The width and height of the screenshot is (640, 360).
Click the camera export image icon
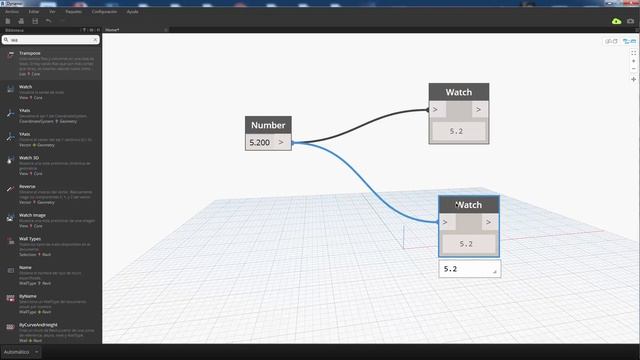(631, 21)
